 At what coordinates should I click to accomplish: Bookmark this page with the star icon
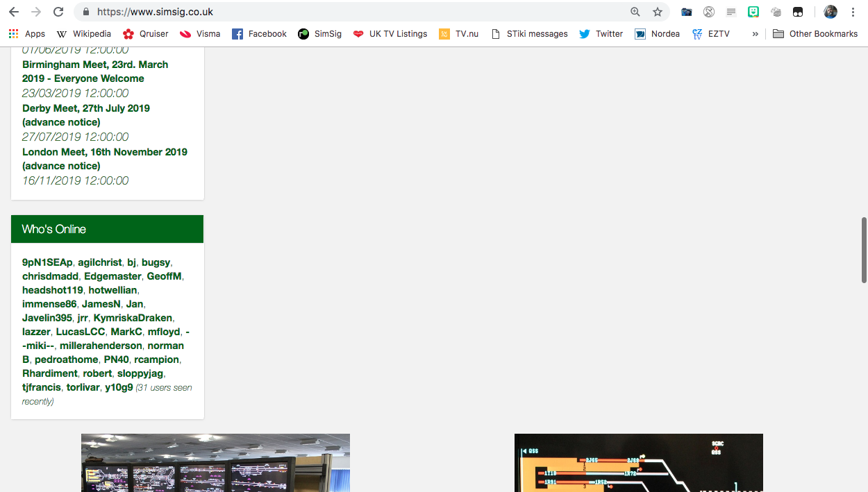pos(657,12)
